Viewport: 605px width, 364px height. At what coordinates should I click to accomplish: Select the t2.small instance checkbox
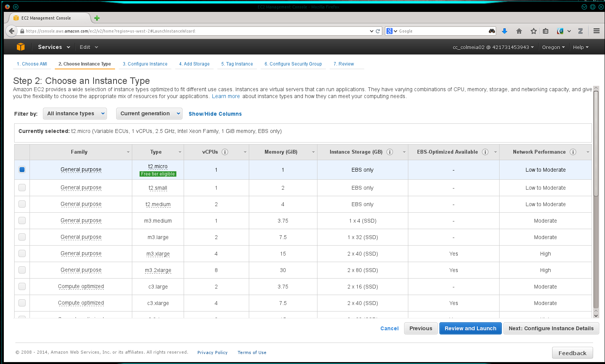(x=22, y=188)
